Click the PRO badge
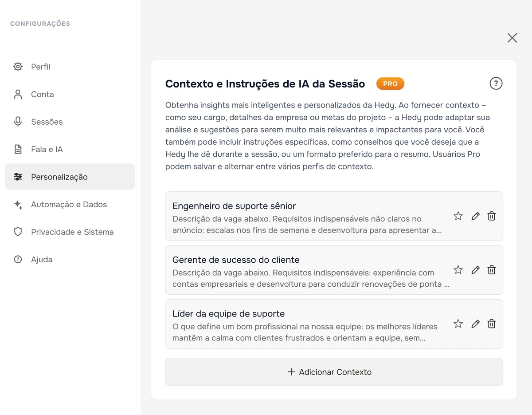The height and width of the screenshot is (415, 532). click(x=390, y=83)
